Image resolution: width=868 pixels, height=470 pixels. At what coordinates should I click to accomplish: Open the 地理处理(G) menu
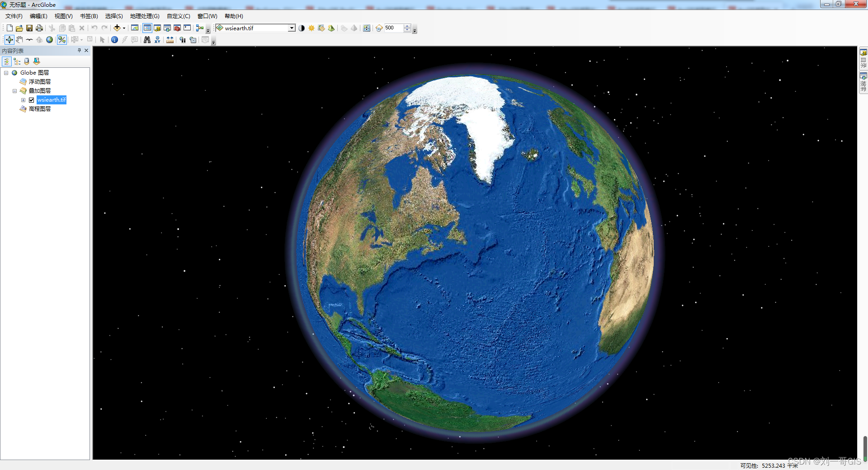pos(145,16)
